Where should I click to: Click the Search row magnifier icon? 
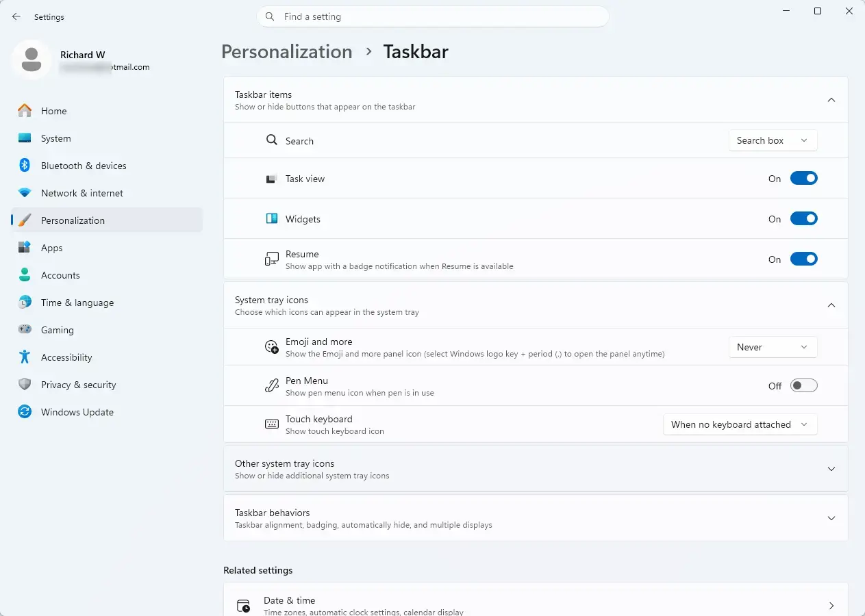point(271,140)
